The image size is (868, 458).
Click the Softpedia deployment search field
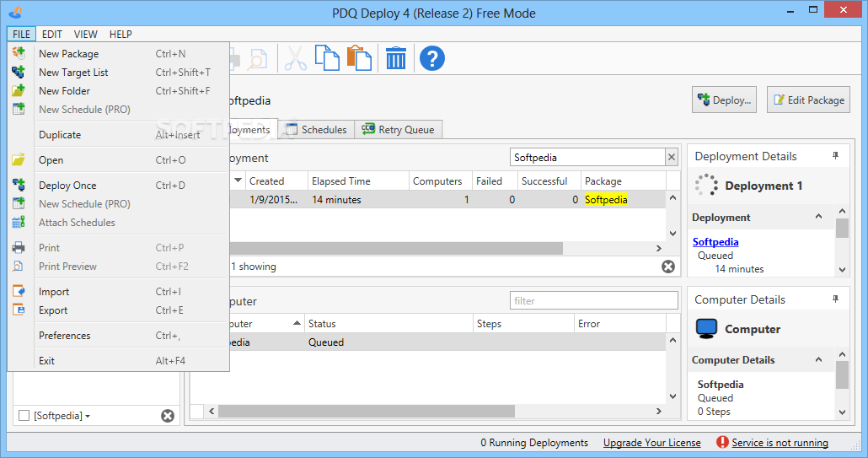pyautogui.click(x=587, y=157)
